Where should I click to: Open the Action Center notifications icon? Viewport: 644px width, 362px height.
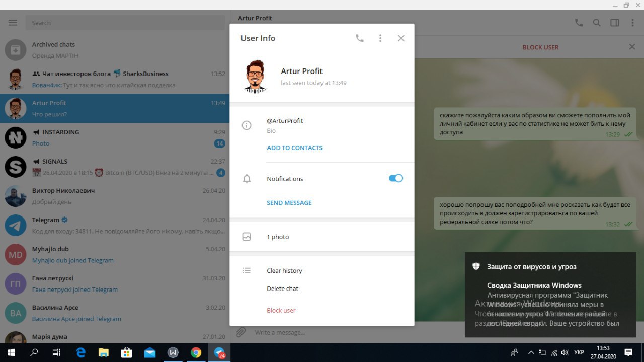point(628,352)
